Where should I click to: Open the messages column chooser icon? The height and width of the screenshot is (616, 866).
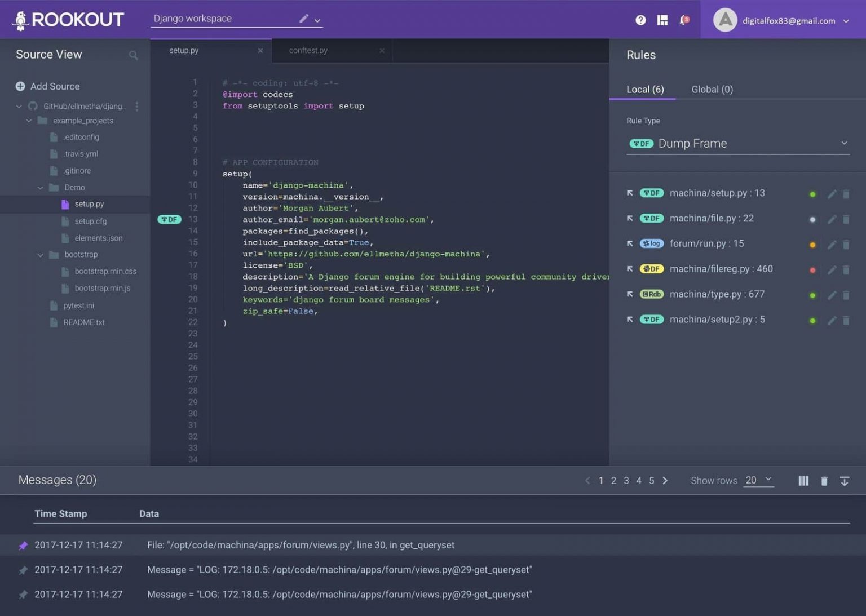click(x=803, y=481)
